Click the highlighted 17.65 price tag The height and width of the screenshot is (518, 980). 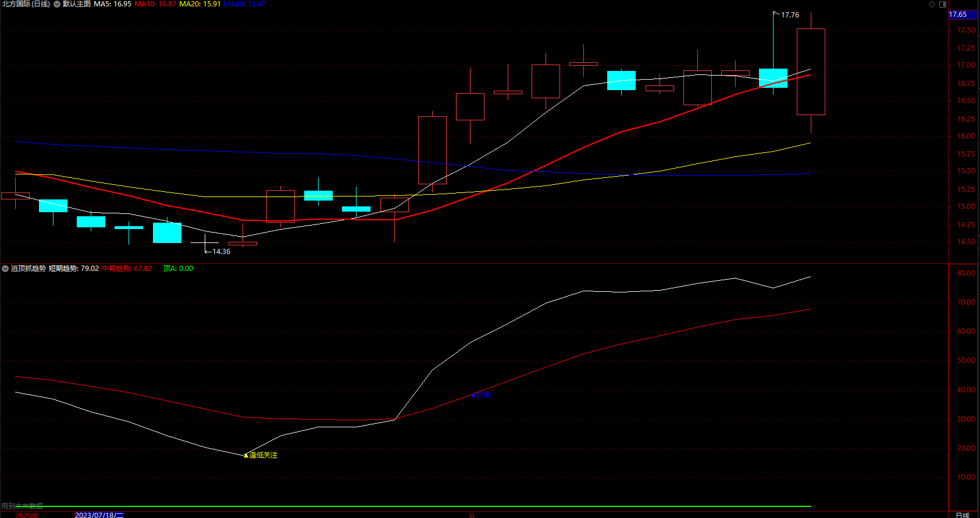(x=963, y=15)
